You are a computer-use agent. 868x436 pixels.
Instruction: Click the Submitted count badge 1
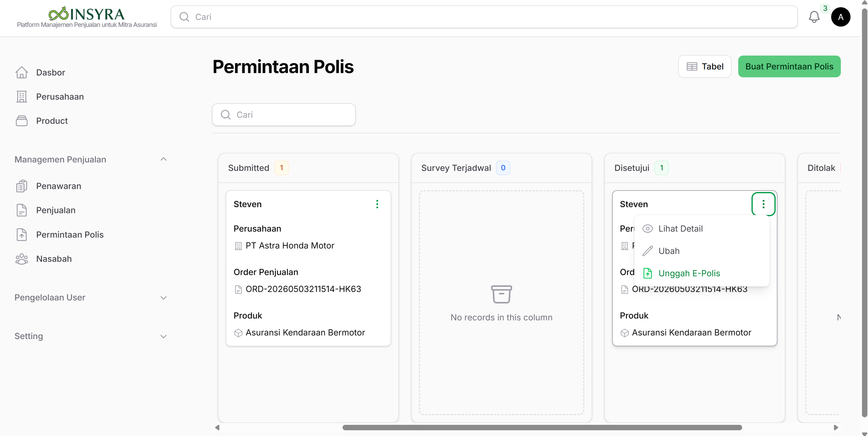tap(281, 168)
